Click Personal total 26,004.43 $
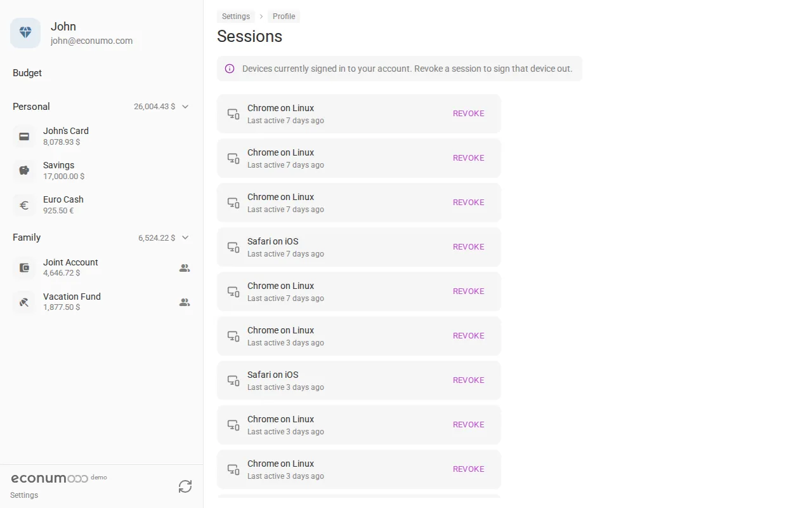This screenshot has width=812, height=508. tap(154, 107)
